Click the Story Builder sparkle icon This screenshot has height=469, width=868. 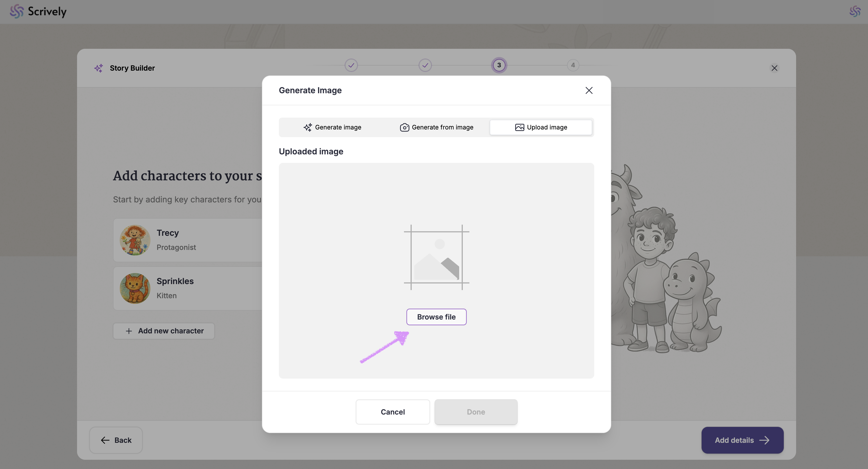98,68
